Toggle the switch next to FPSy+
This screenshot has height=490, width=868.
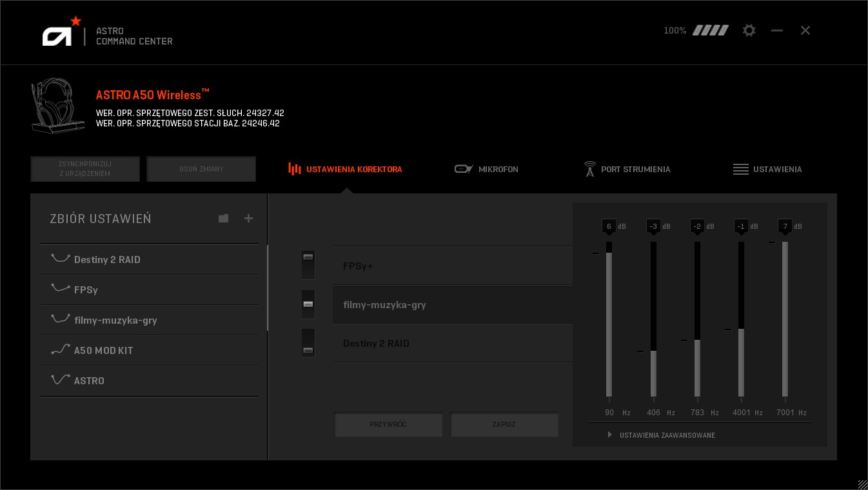coord(308,265)
